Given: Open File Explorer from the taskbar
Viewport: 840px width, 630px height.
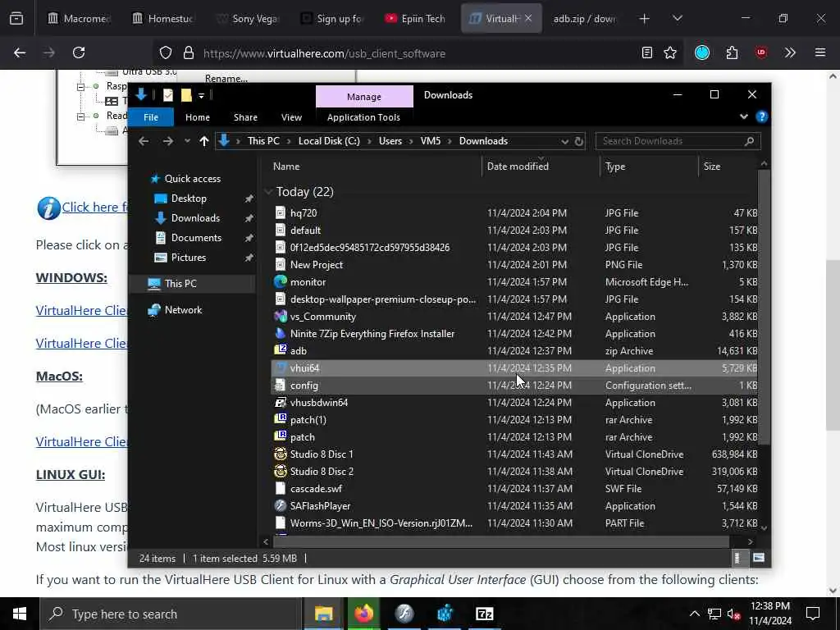Looking at the screenshot, I should click(323, 614).
